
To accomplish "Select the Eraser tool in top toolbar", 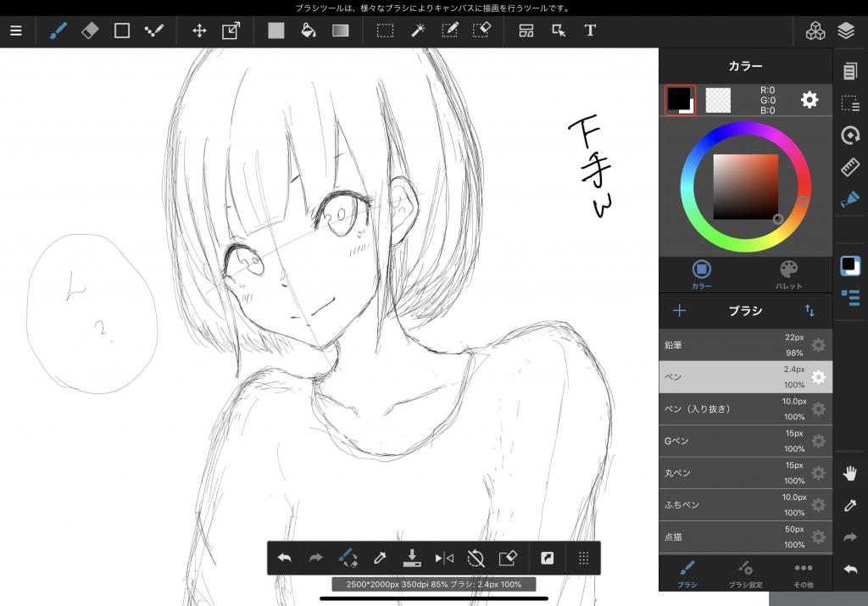I will [x=90, y=31].
